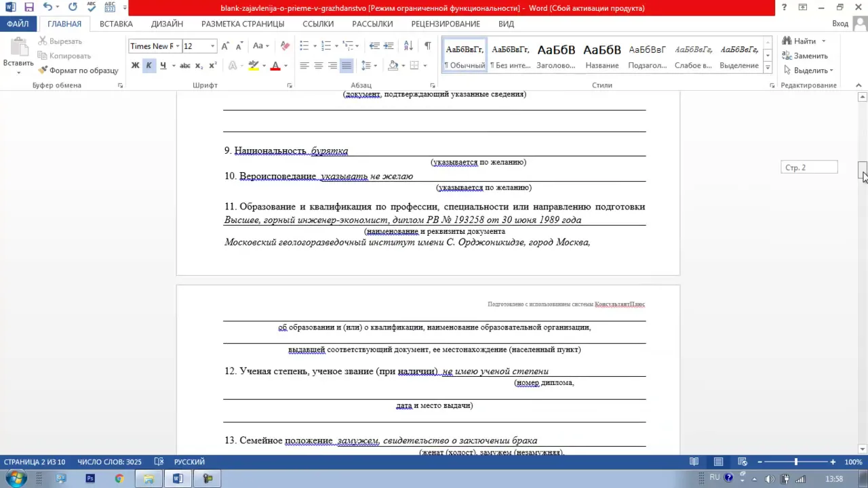
Task: Justify the paragraph text
Action: (x=347, y=66)
